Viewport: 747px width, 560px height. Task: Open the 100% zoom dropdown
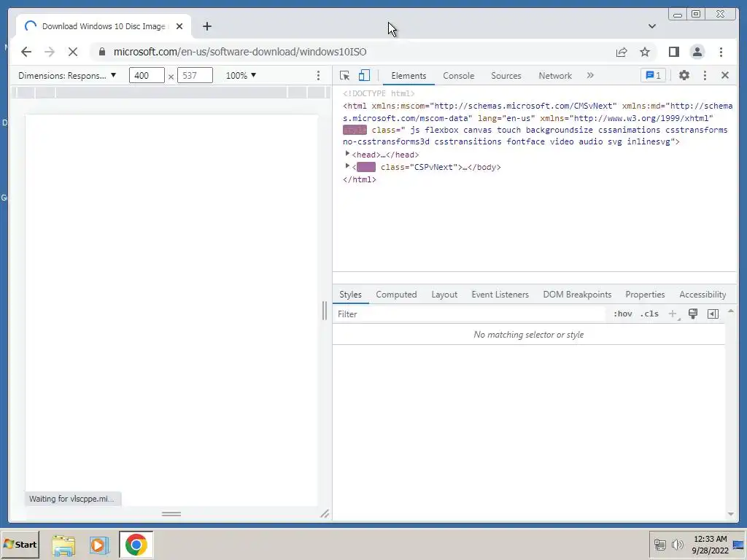(241, 75)
